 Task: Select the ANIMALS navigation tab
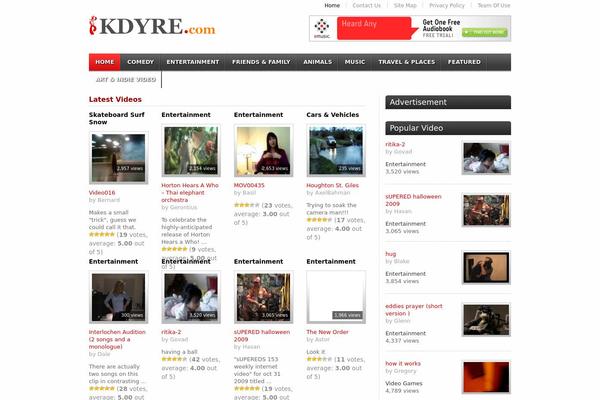(x=318, y=62)
